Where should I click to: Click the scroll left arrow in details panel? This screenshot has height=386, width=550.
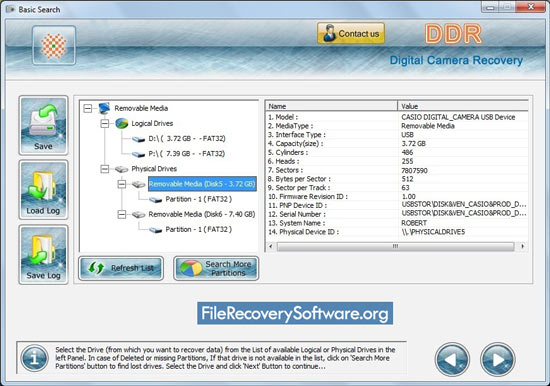click(x=270, y=246)
